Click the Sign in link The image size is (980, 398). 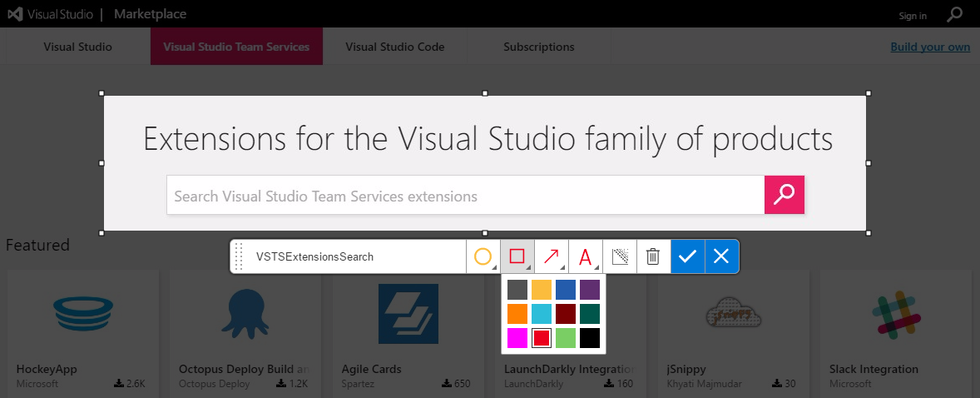click(913, 17)
